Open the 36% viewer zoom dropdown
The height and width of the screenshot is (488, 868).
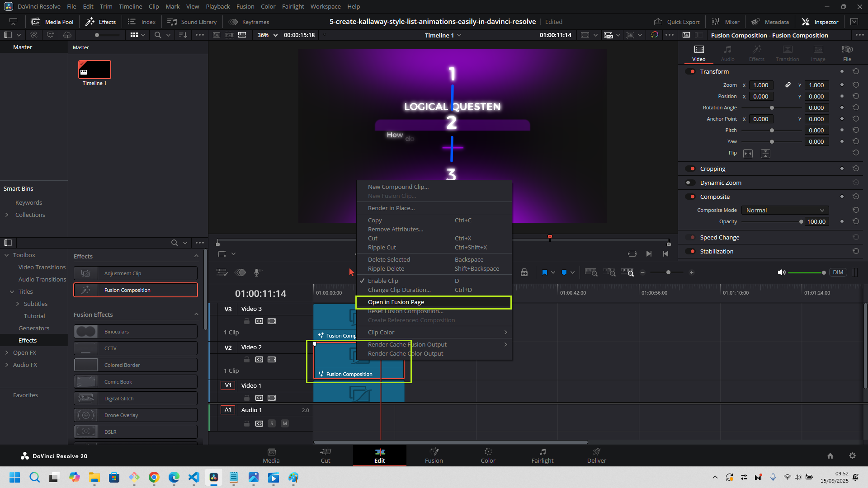[x=267, y=35]
